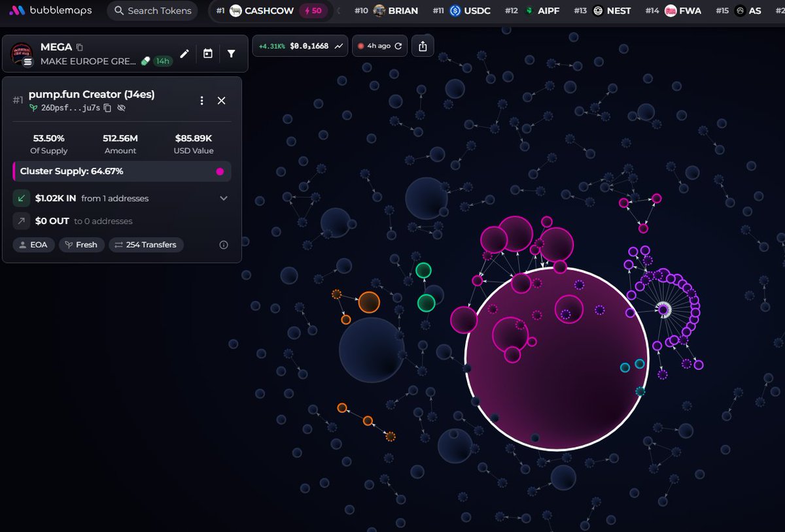785x532 pixels.
Task: Toggle wallet visibility with crossed-eye icon
Action: point(121,108)
